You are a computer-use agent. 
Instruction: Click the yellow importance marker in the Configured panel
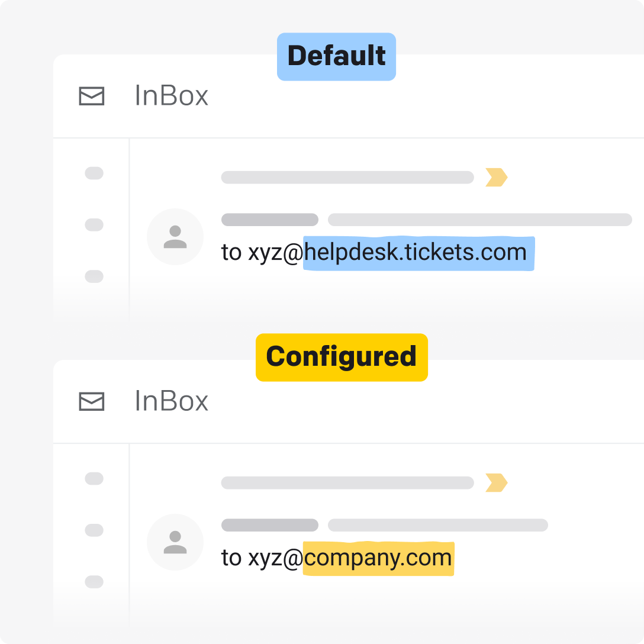click(x=496, y=483)
